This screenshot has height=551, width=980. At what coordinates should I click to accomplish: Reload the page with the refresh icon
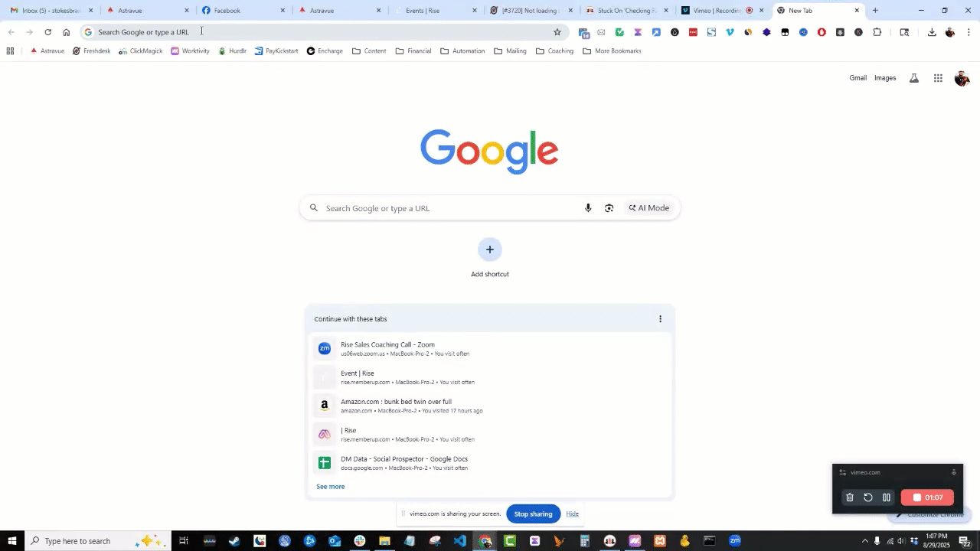(47, 32)
